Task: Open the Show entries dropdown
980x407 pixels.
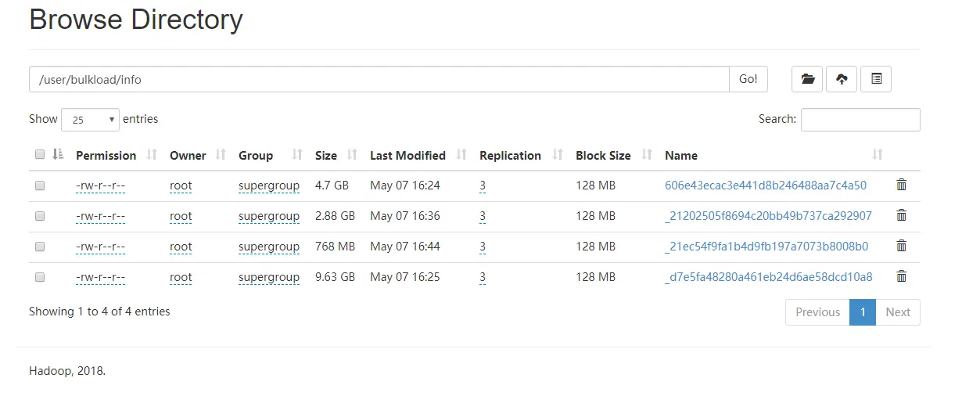Action: [90, 120]
